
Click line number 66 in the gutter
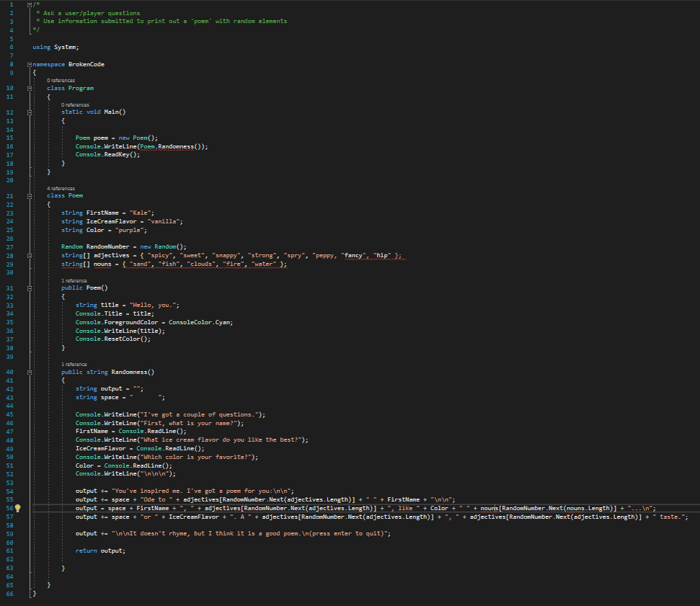pyautogui.click(x=10, y=594)
